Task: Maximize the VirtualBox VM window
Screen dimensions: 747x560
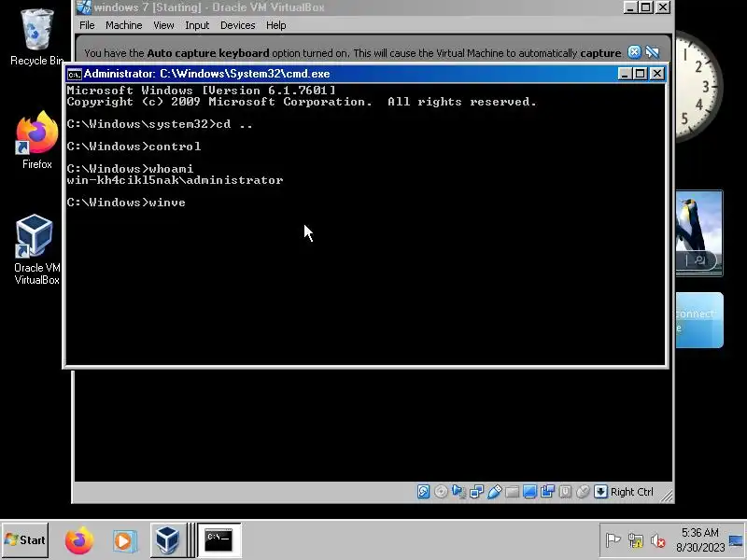Action: click(646, 7)
